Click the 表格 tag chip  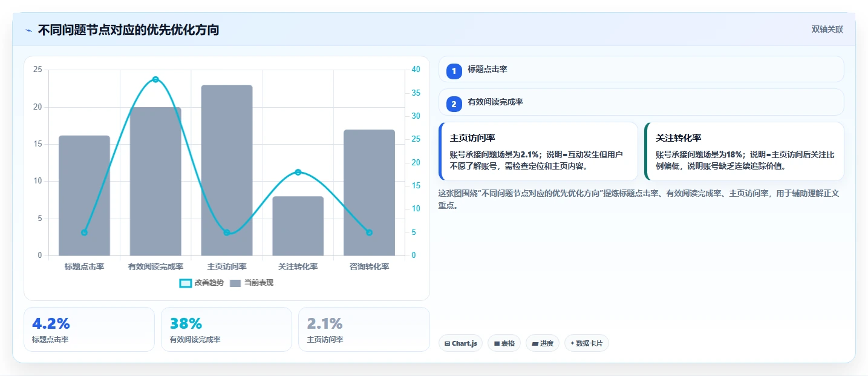click(x=504, y=343)
